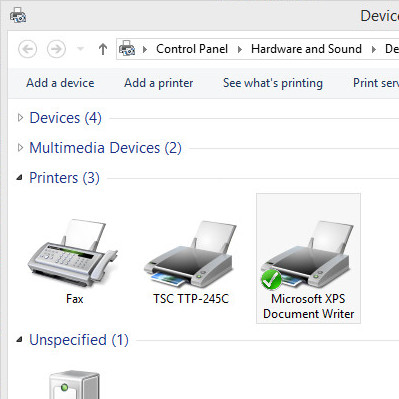This screenshot has width=399, height=399.
Task: Click the Fax label text
Action: [74, 298]
